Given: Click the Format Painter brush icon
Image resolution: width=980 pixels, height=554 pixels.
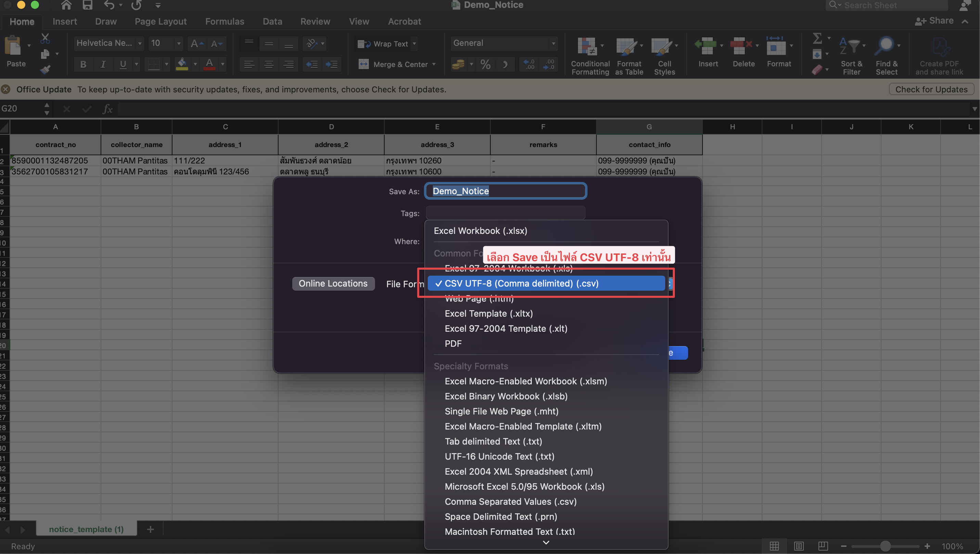Looking at the screenshot, I should tap(45, 70).
